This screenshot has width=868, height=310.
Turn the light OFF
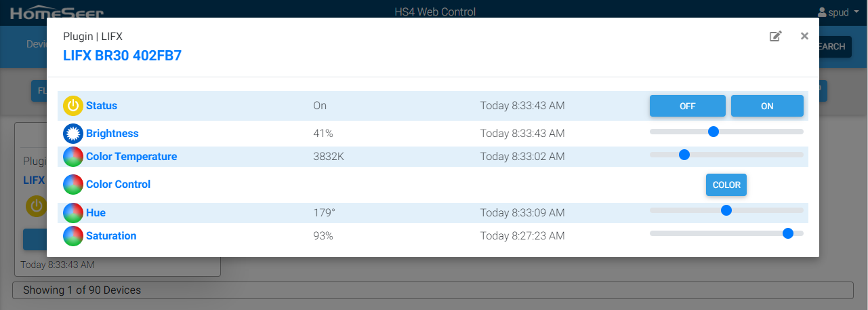point(687,106)
